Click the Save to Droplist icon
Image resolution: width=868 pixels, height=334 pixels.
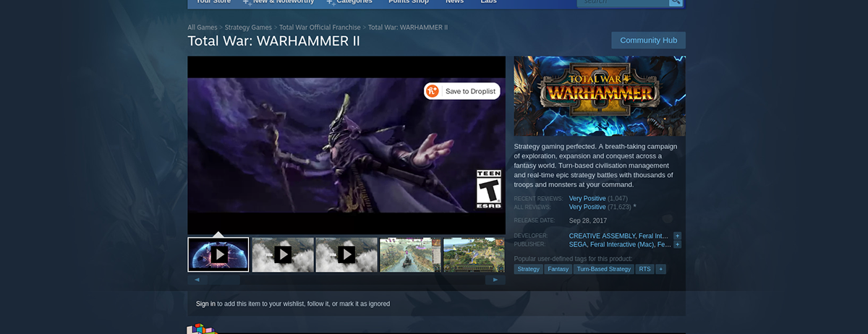click(433, 91)
